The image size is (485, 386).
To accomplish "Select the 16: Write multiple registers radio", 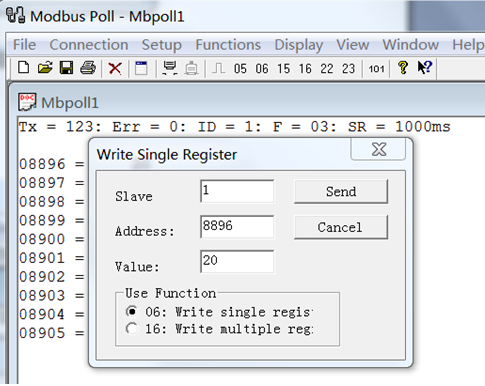I will (x=132, y=329).
